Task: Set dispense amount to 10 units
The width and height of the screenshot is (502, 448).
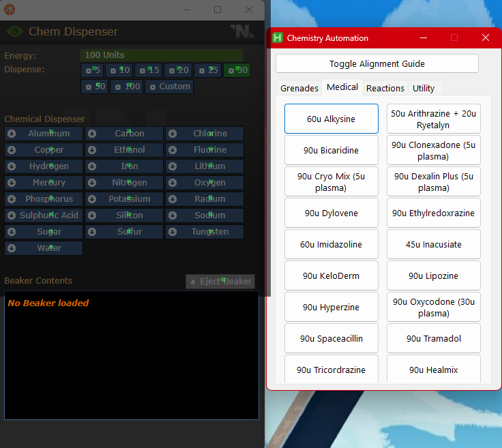Action: pyautogui.click(x=119, y=70)
